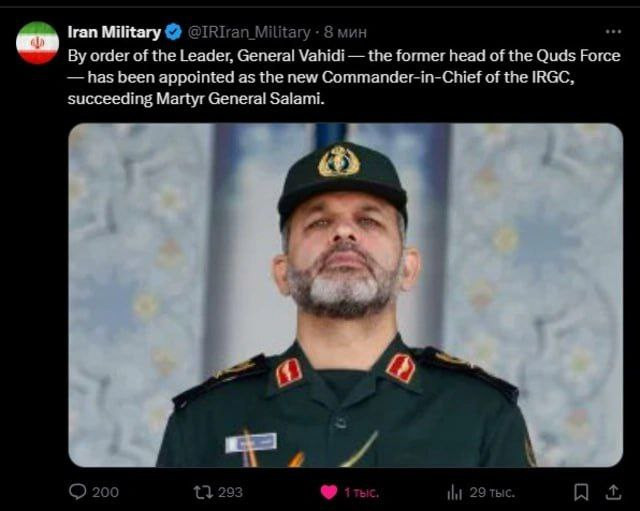
Task: Click the share upload arrow icon
Action: (x=612, y=492)
